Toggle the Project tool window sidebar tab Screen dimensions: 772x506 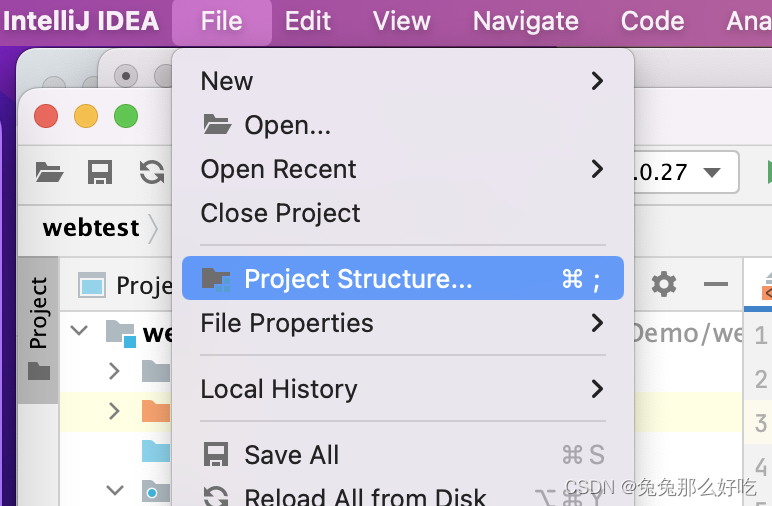pyautogui.click(x=39, y=328)
